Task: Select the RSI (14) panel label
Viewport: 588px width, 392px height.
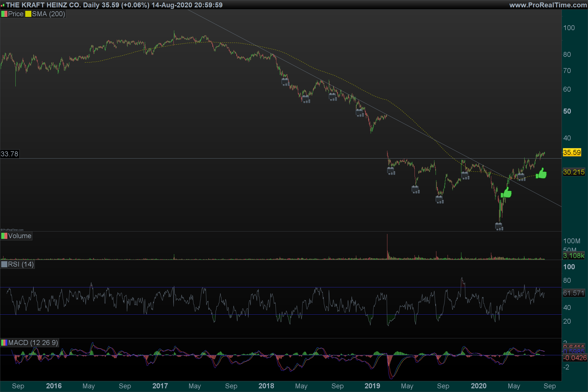Action: pos(21,264)
